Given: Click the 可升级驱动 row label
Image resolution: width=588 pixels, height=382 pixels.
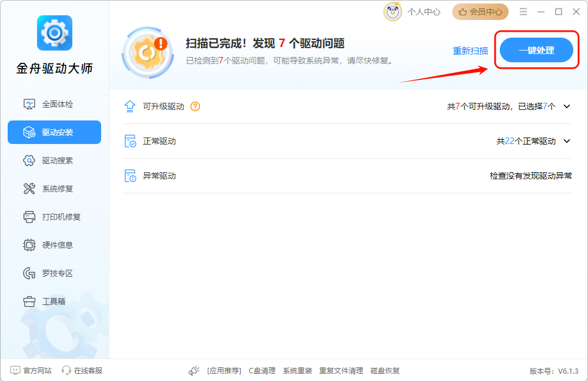Looking at the screenshot, I should click(x=163, y=106).
